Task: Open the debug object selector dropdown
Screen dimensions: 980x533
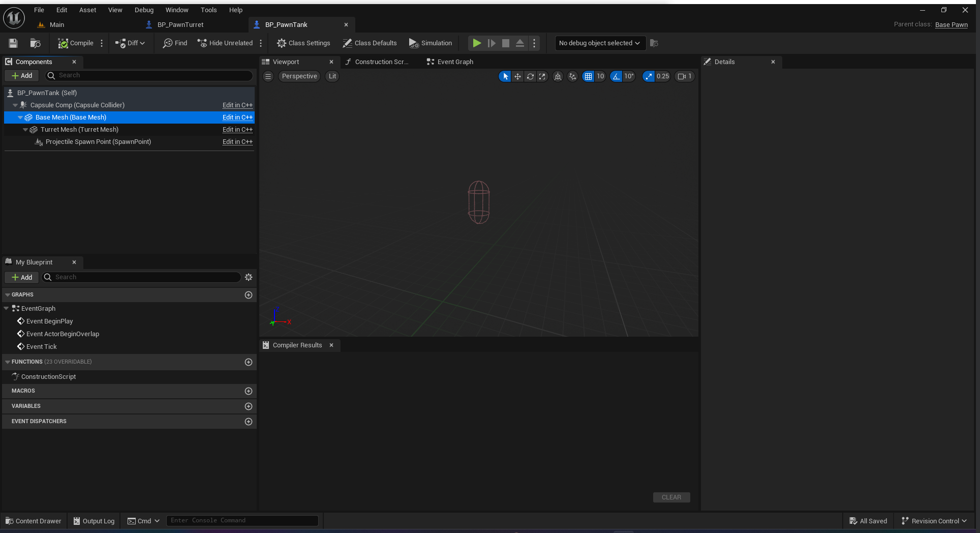Action: point(600,43)
